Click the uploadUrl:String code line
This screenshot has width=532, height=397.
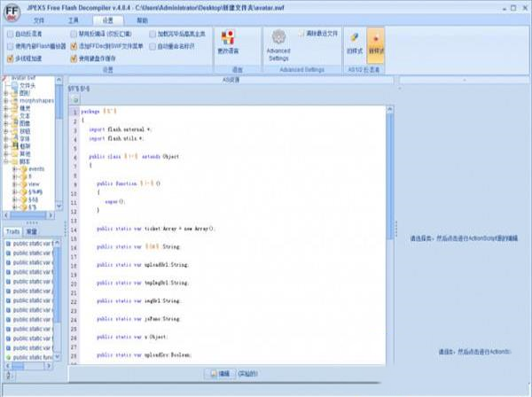click(x=143, y=265)
